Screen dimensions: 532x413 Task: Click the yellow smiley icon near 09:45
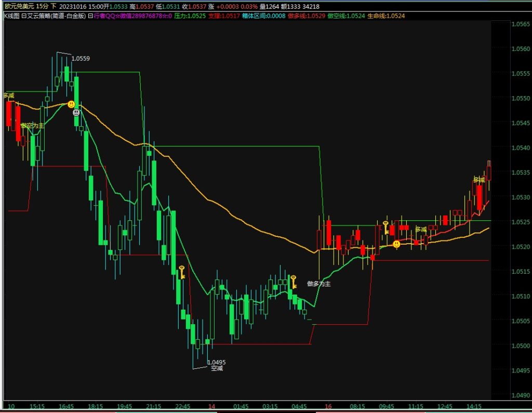[x=396, y=244]
